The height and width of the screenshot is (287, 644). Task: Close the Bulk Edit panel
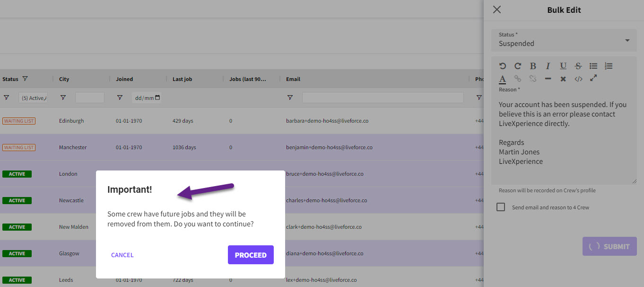(496, 10)
